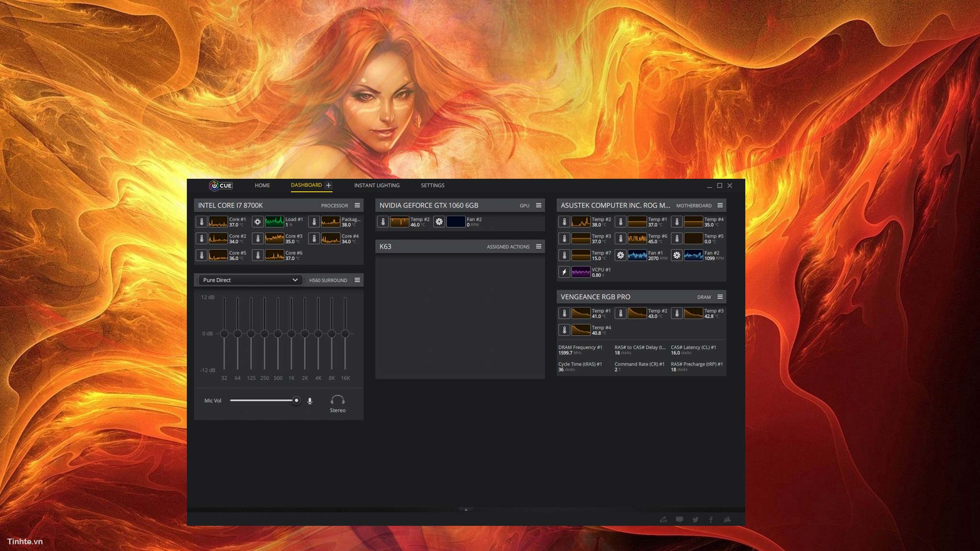Click the blue Fan #1 RPM graph
The width and height of the screenshot is (980, 551).
[x=637, y=255]
